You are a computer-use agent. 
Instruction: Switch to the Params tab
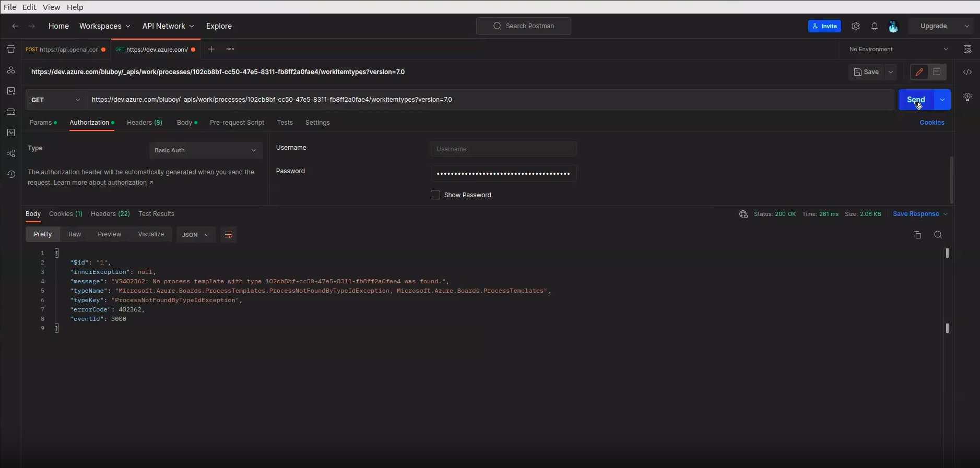click(43, 123)
